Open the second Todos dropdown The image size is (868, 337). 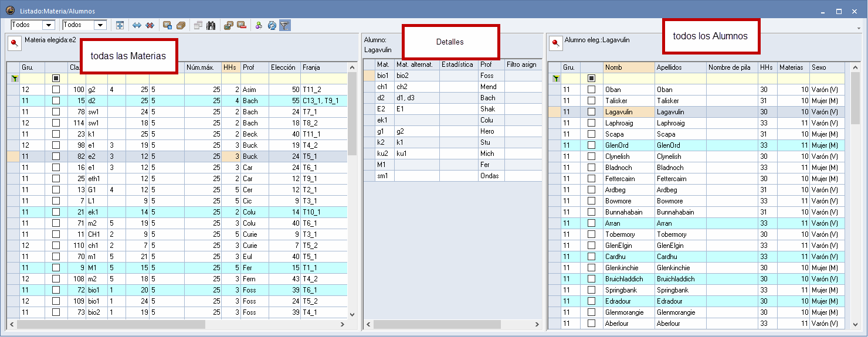click(x=100, y=25)
